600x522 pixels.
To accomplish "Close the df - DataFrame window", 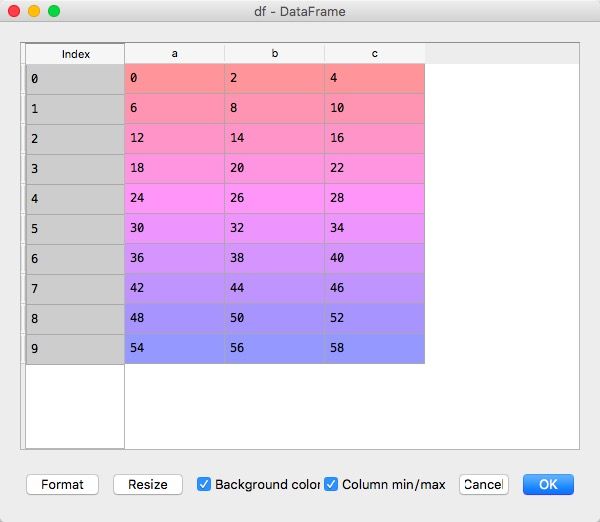I will click(14, 11).
